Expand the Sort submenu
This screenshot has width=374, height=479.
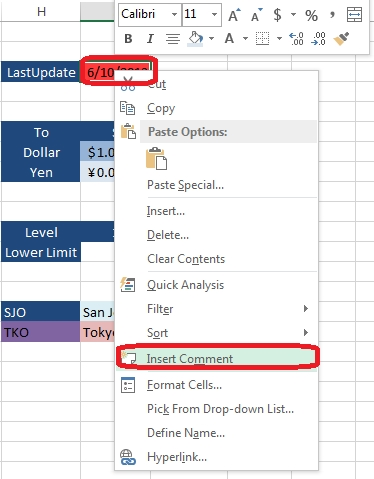point(216,333)
